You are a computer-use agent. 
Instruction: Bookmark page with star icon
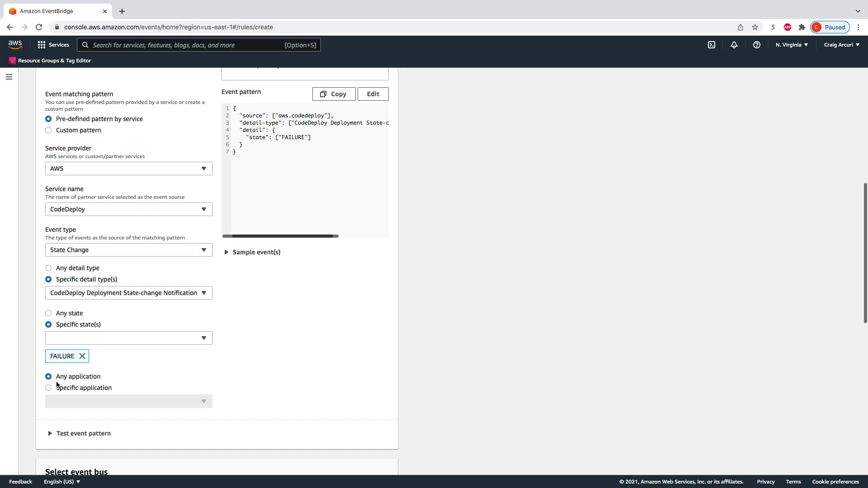(x=755, y=27)
